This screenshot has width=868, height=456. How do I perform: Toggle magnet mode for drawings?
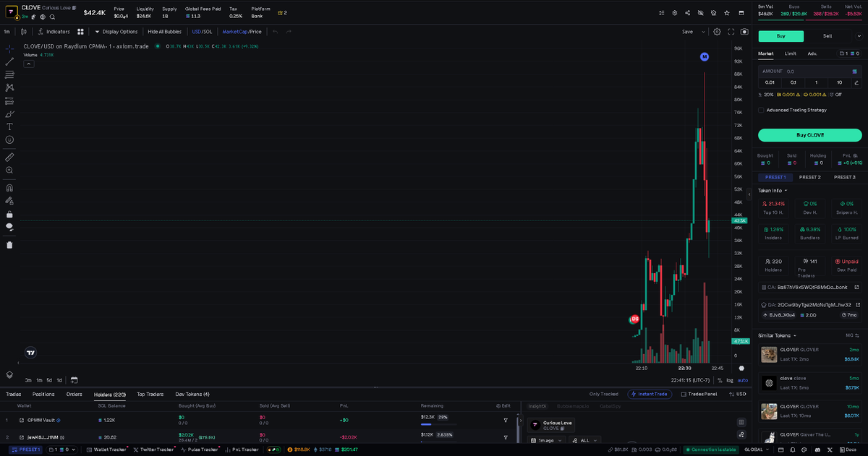click(x=9, y=188)
